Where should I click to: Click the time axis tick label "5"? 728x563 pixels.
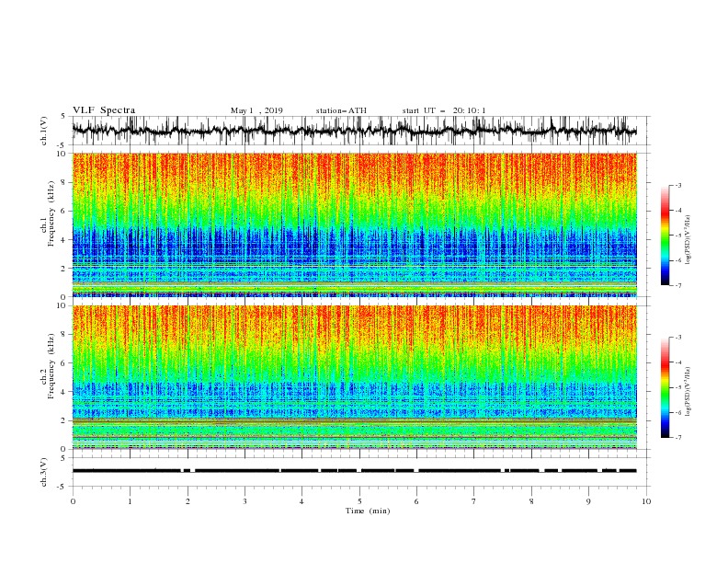click(x=359, y=501)
